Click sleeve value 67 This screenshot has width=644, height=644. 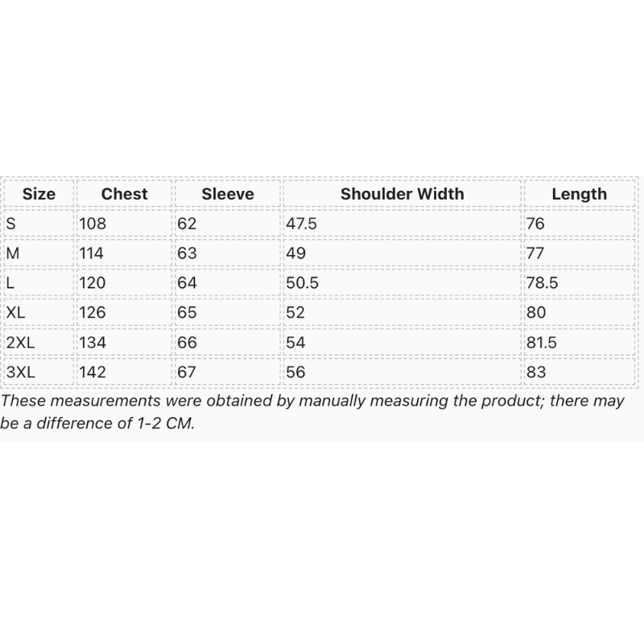(x=187, y=372)
